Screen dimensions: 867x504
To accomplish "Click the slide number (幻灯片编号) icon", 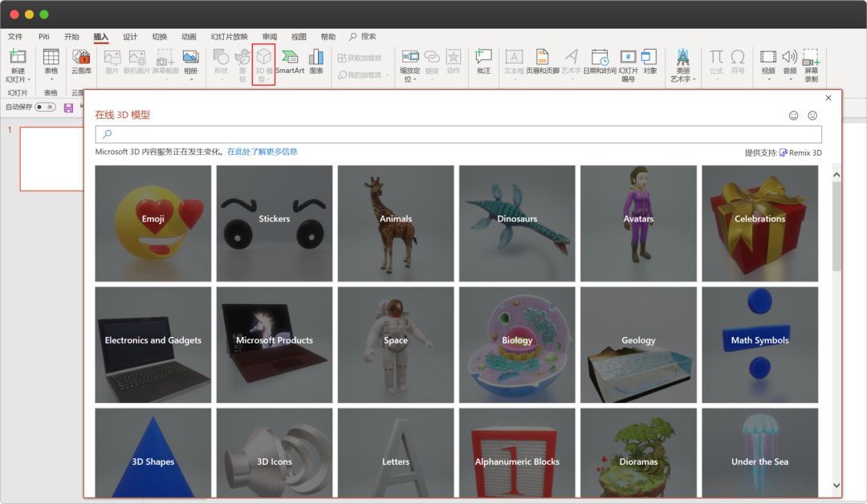I will [628, 58].
